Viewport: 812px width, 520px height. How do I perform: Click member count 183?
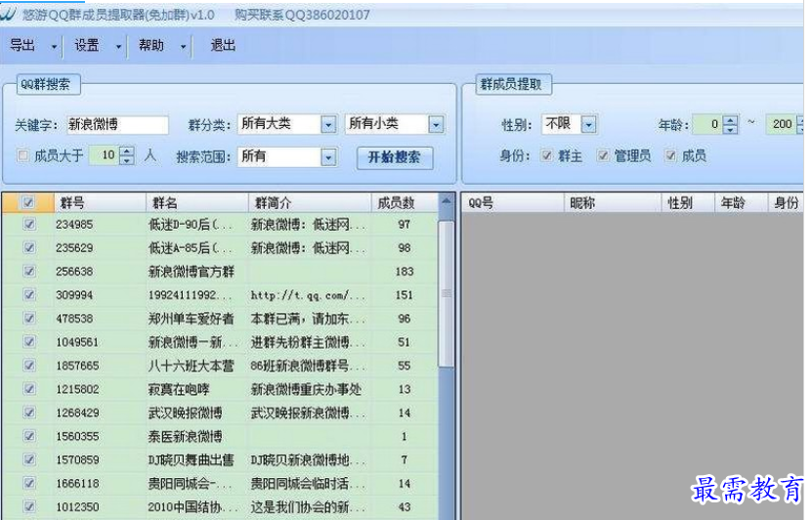[x=405, y=272]
